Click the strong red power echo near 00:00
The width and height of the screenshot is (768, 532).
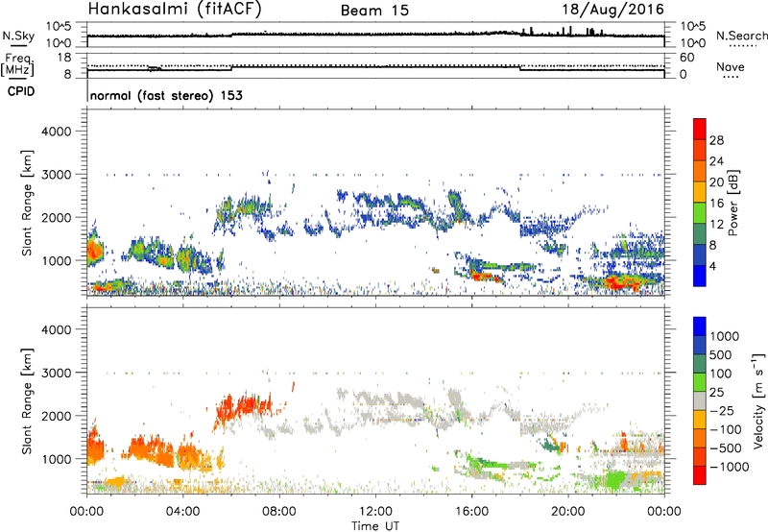click(93, 252)
